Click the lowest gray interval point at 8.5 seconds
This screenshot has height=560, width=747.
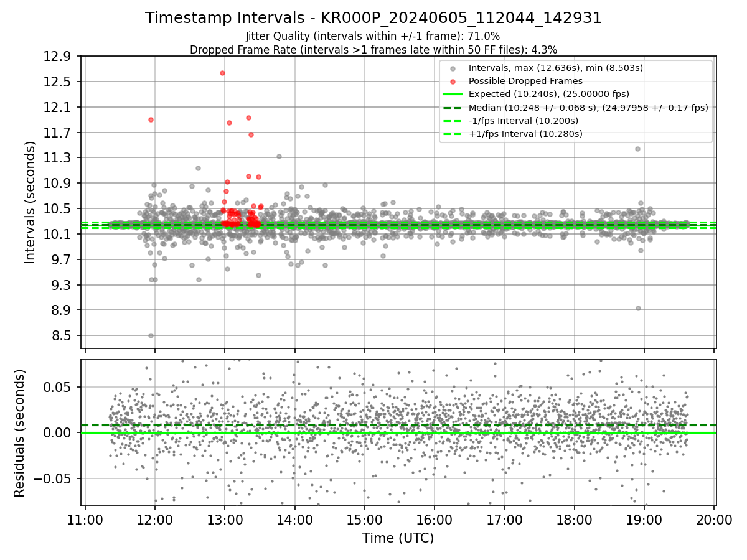coord(151,335)
